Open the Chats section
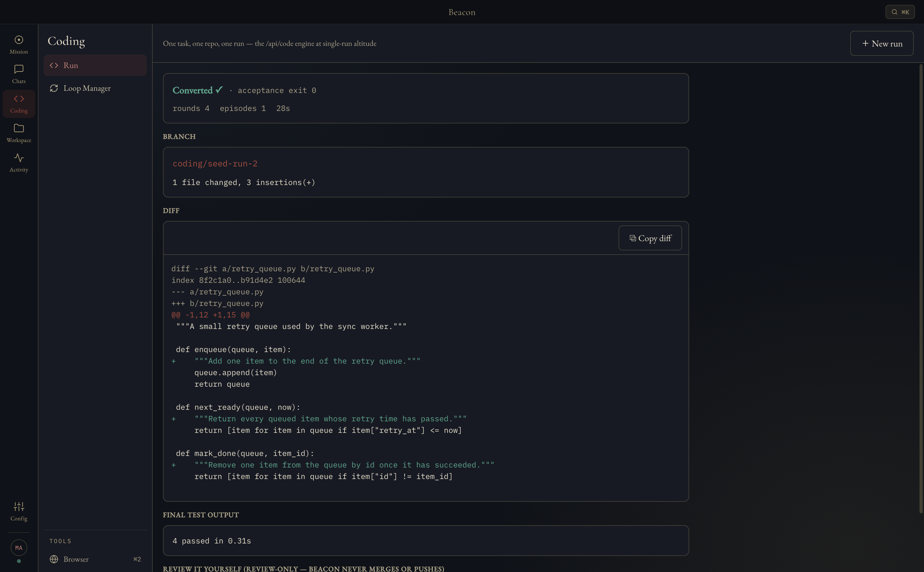 [19, 74]
